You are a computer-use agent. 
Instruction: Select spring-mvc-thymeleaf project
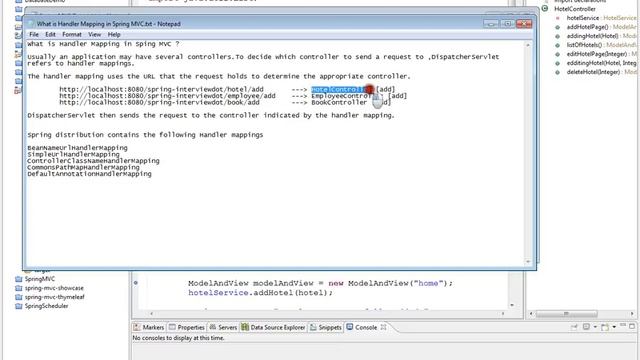(54, 297)
